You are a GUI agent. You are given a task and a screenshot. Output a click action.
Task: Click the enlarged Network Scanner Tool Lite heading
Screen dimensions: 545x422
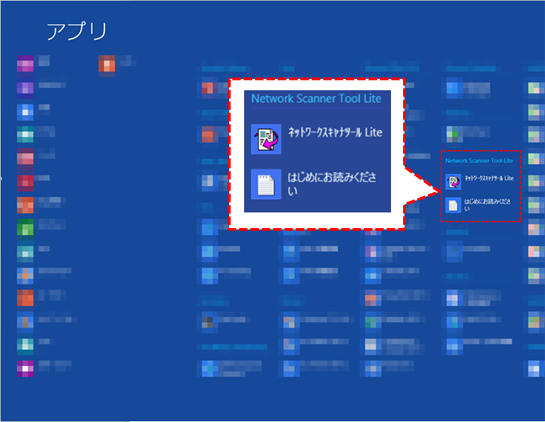[316, 99]
